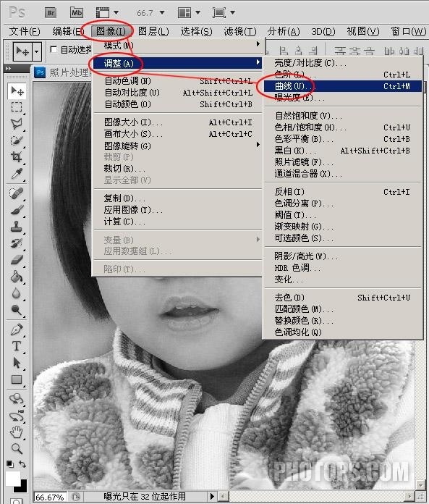
Task: Select 色相/饱和度 adjustment
Action: pyautogui.click(x=343, y=127)
